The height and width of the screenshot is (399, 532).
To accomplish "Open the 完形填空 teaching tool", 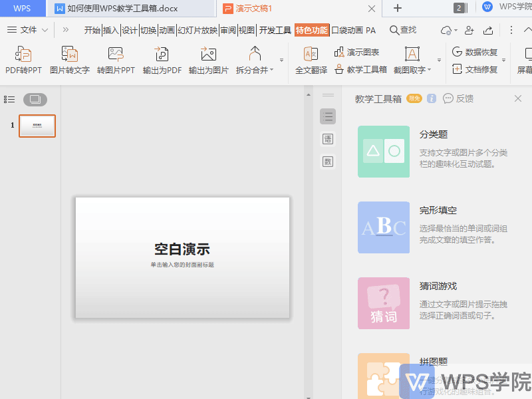I will point(384,227).
